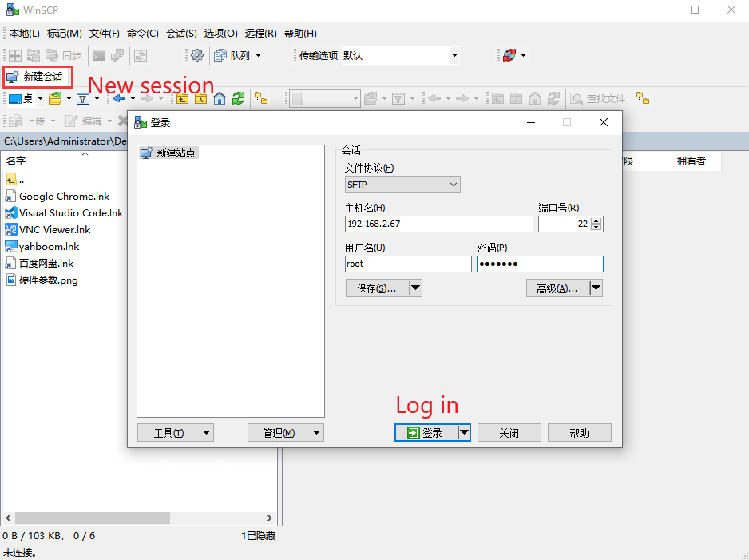Open the local filter funnel icon

coord(83,98)
